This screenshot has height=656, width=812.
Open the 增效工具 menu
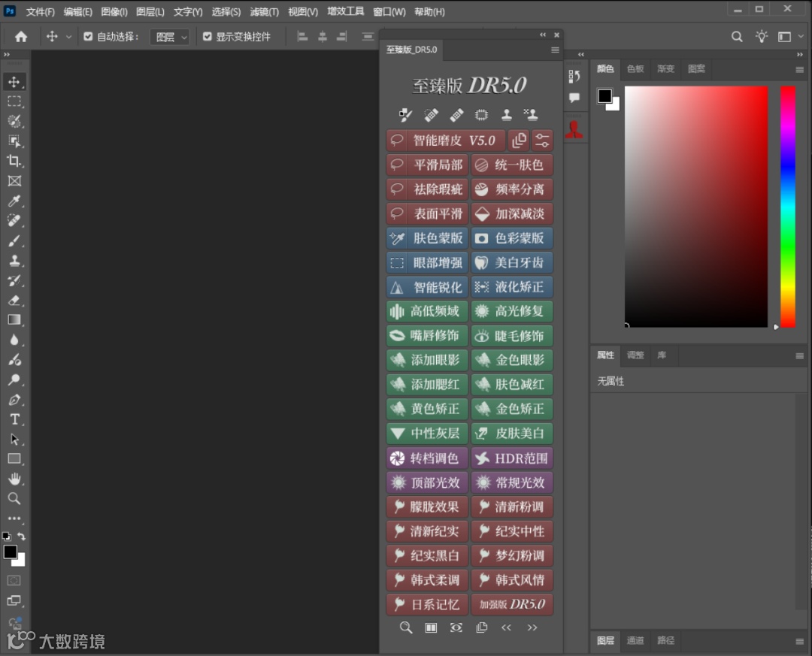point(345,11)
